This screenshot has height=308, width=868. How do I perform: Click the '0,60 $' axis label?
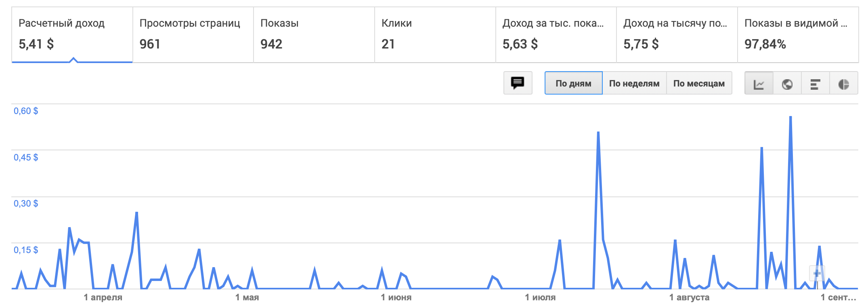click(25, 110)
